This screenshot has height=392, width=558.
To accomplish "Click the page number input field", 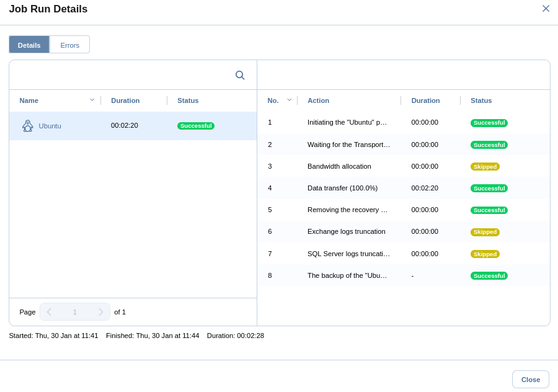I will coord(75,312).
